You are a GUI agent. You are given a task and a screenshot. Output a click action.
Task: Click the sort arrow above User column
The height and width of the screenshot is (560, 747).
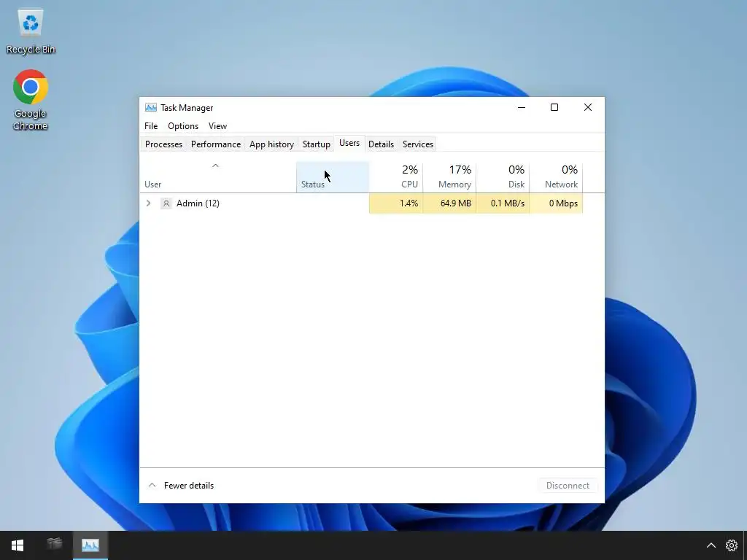(x=215, y=166)
